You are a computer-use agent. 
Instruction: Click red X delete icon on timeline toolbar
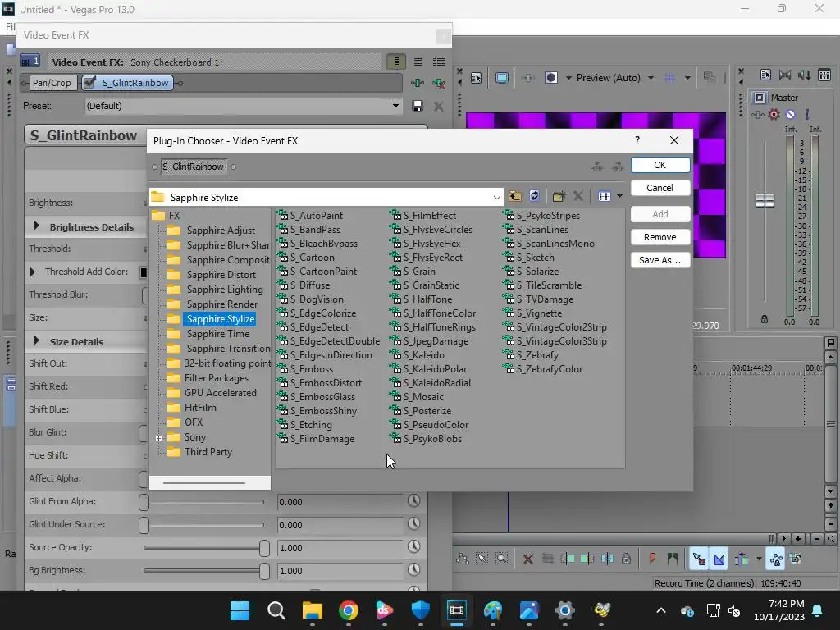coord(527,559)
